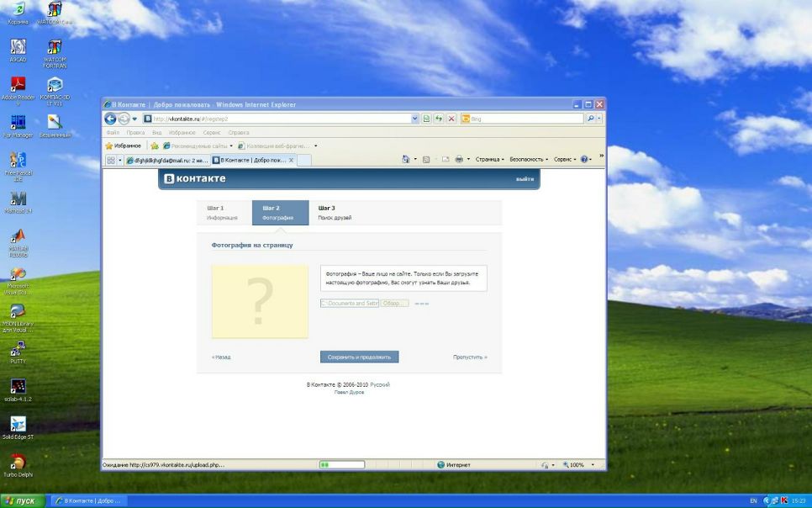Open the Favorites star button

point(124,146)
